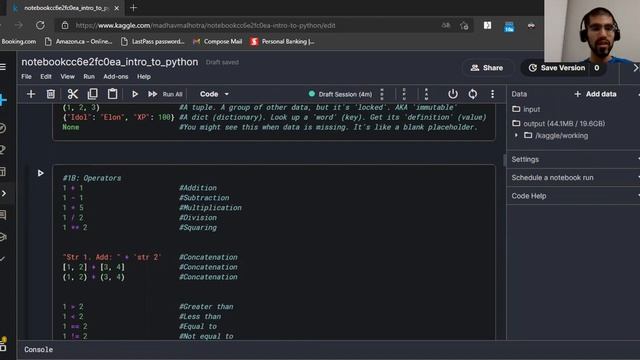Go forward in the browser
Viewport: 640px width, 360px height.
19,25
